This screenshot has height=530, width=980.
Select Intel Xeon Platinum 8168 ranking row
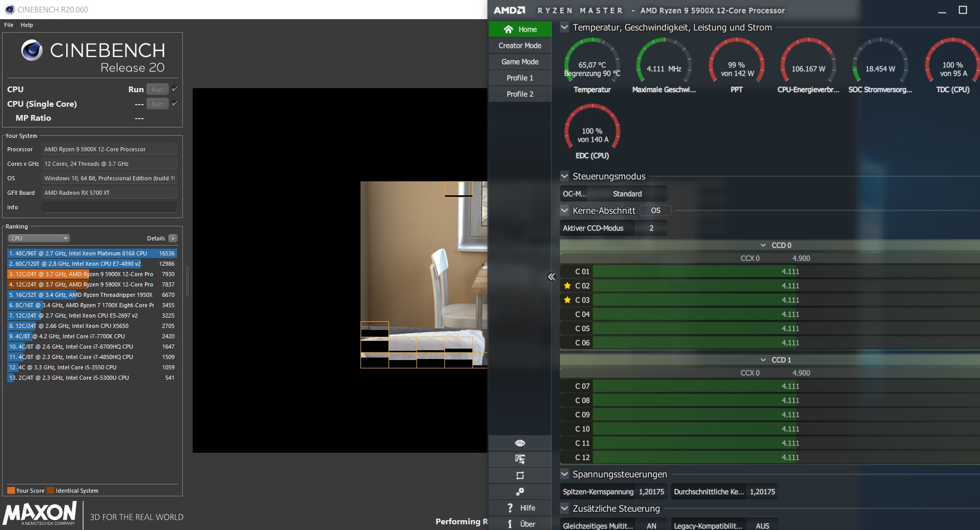pos(92,253)
